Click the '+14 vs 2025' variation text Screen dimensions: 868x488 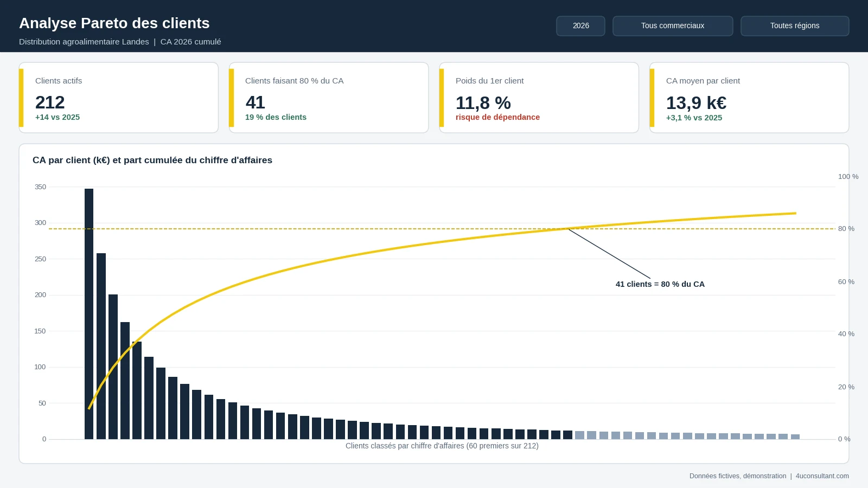click(x=58, y=117)
